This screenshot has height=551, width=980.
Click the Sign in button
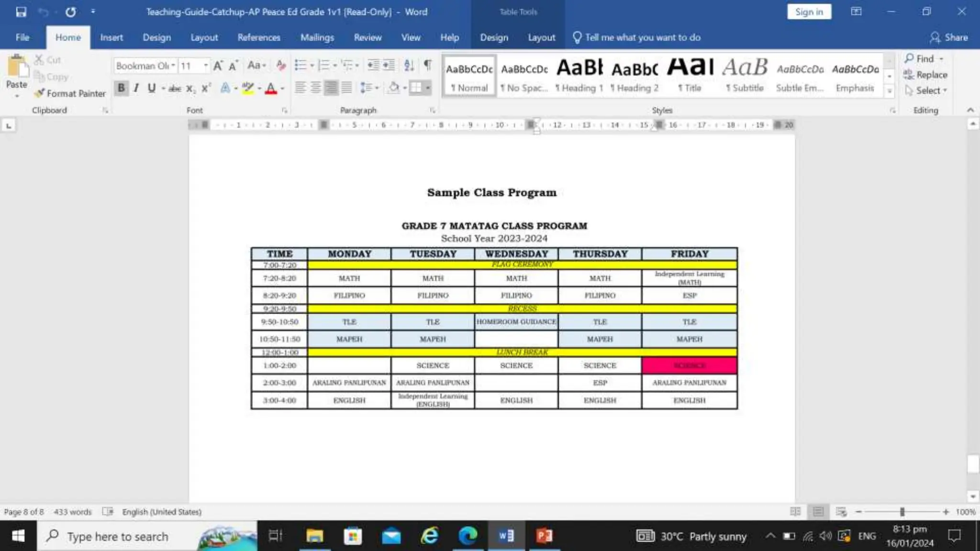tap(809, 12)
